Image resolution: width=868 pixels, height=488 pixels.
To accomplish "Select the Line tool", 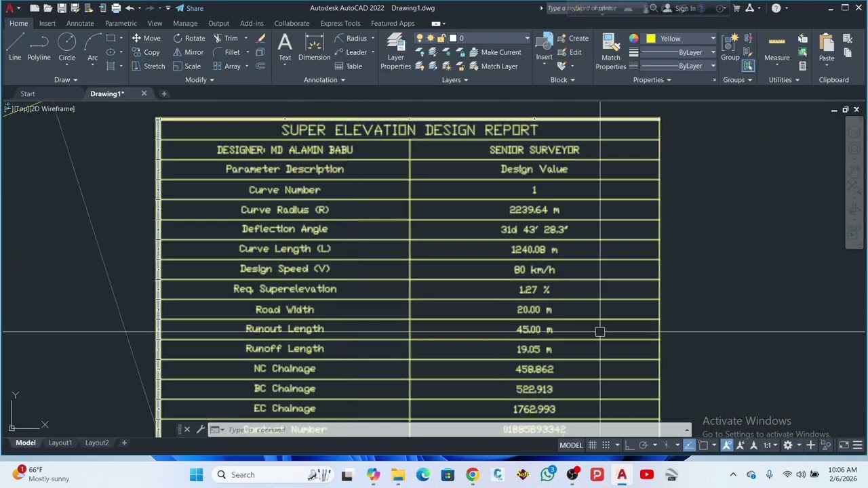I will 15,48.
